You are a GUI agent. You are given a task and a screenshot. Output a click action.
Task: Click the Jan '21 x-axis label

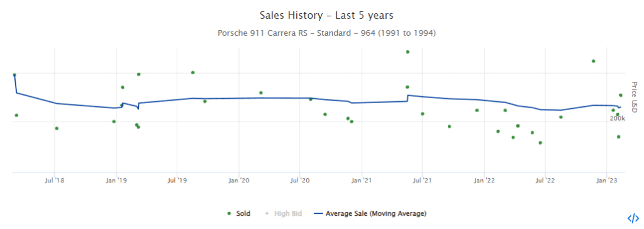click(x=362, y=180)
